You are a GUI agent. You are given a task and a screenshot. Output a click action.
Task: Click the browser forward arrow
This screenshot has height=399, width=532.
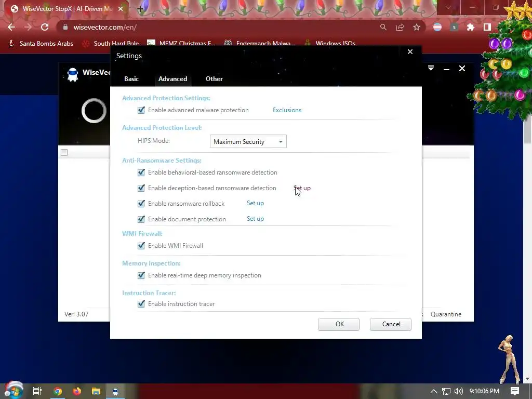point(28,27)
